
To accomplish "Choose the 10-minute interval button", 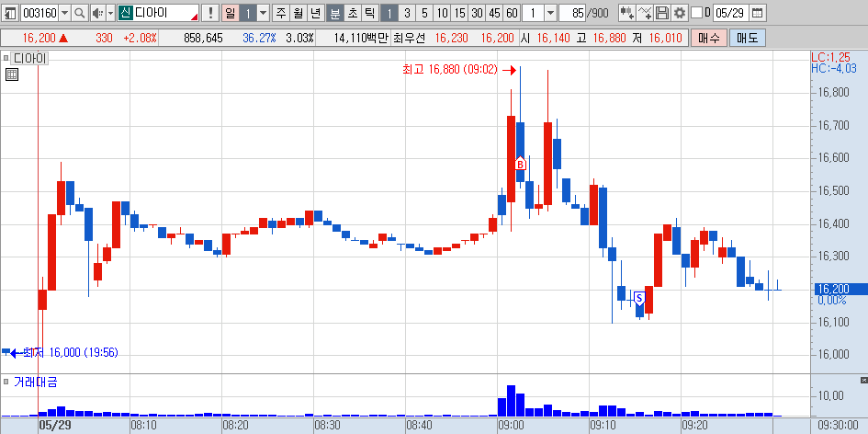I will pyautogui.click(x=443, y=13).
